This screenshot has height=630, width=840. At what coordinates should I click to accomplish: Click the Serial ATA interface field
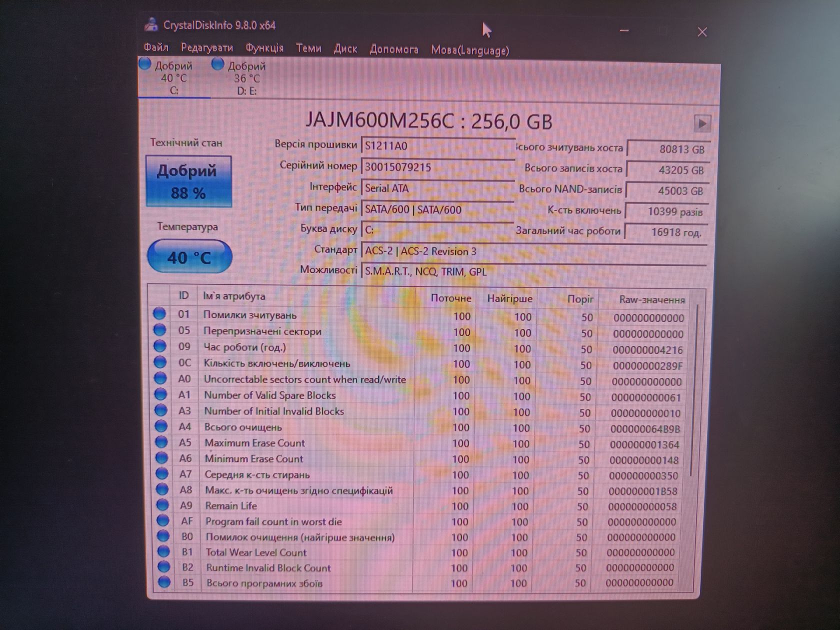coord(437,188)
